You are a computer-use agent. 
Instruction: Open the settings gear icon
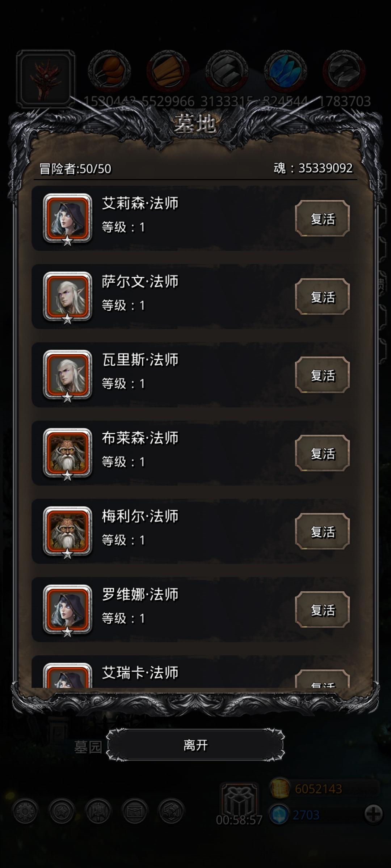point(25,811)
